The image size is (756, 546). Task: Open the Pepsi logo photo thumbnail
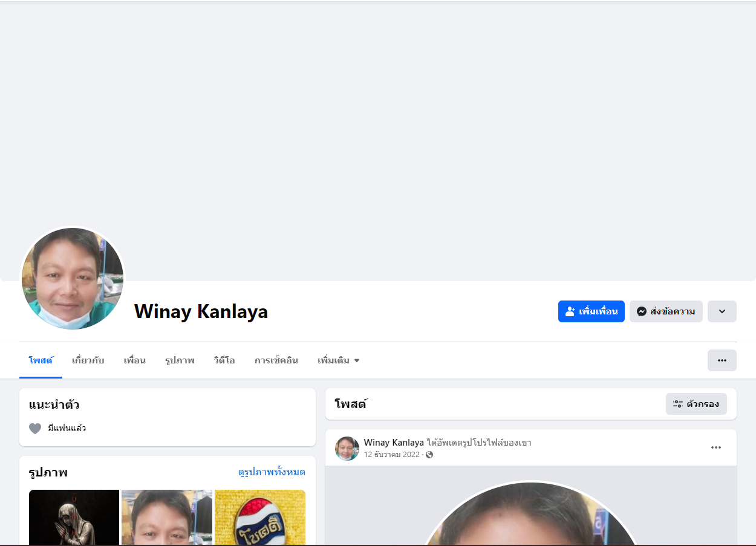tap(260, 518)
